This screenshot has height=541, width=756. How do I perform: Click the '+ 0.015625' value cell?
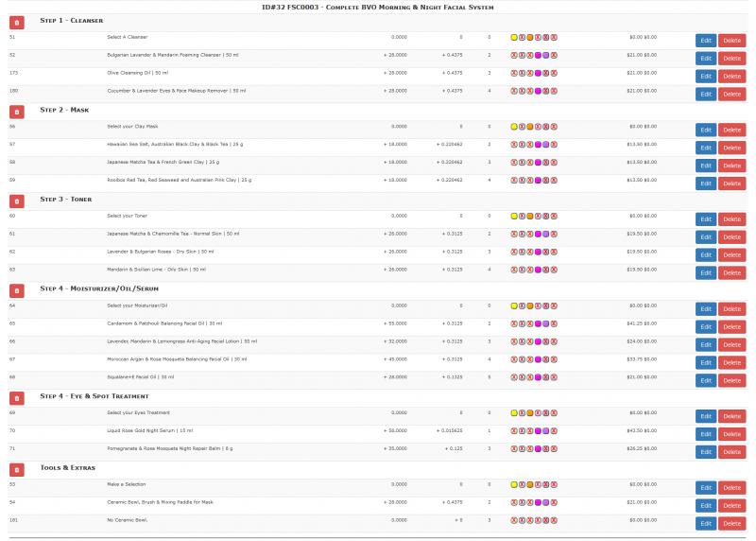click(x=450, y=430)
